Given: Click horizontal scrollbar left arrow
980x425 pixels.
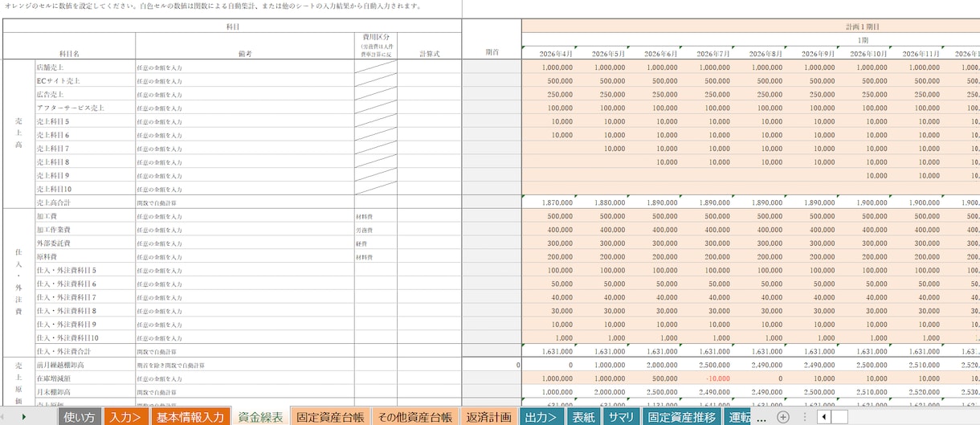Looking at the screenshot, I should coord(823,417).
